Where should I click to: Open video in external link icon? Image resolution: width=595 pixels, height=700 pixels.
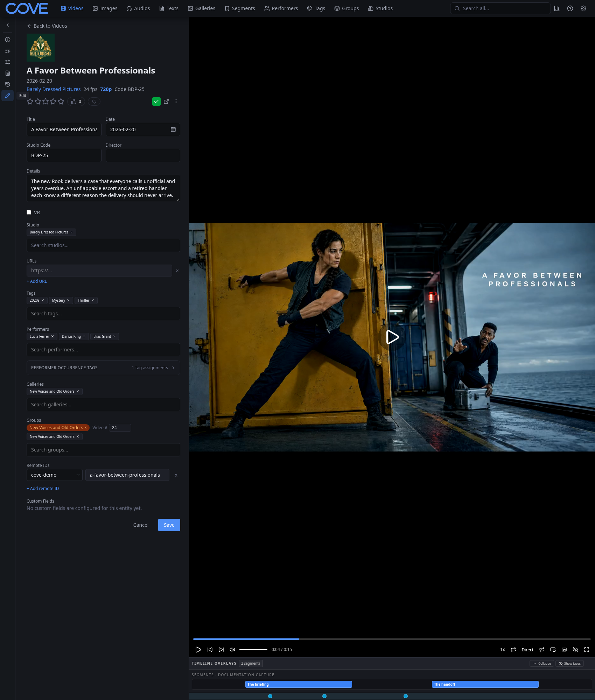pos(166,101)
